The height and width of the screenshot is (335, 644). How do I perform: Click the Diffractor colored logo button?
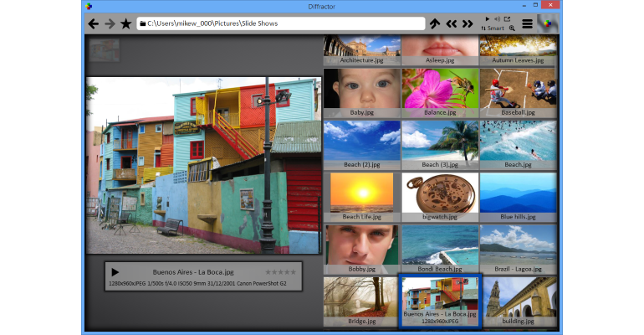point(547,23)
